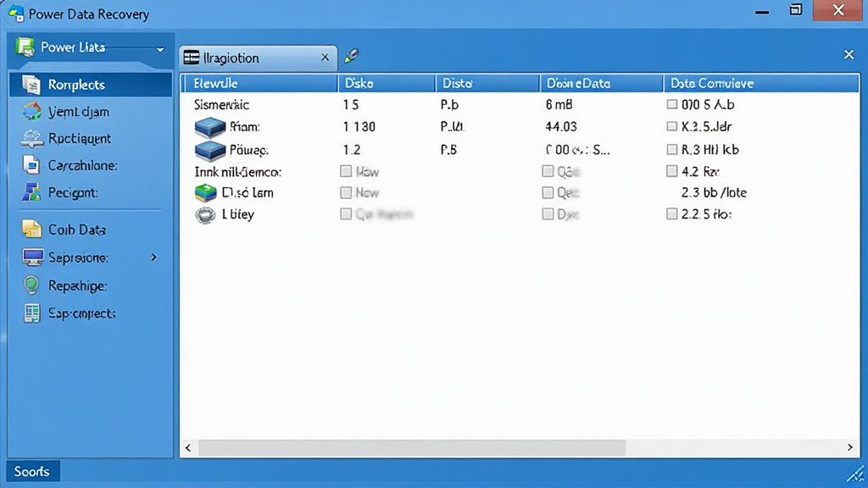Click the pen tool icon beside the tab

pyautogui.click(x=351, y=55)
